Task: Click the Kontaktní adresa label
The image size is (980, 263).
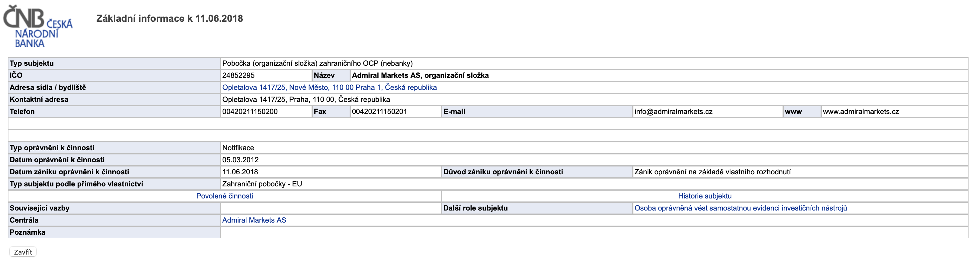Action: pyautogui.click(x=39, y=100)
